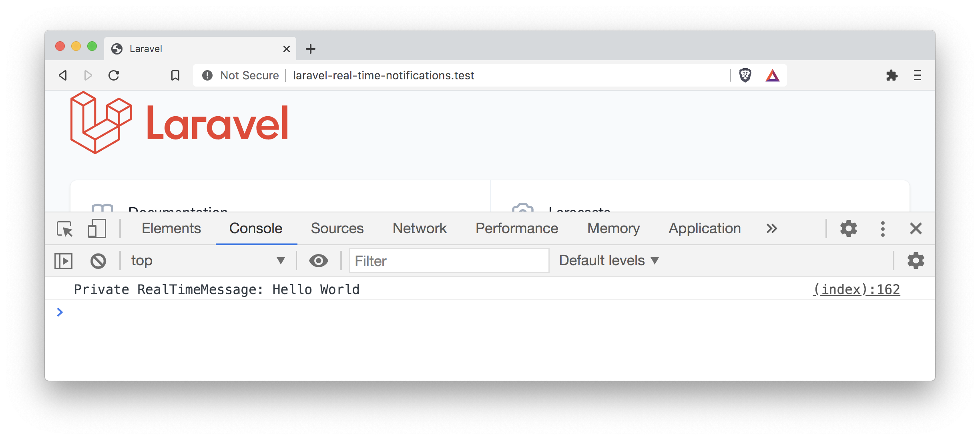Viewport: 980px width, 440px height.
Task: Switch to the Application panel
Action: point(705,228)
